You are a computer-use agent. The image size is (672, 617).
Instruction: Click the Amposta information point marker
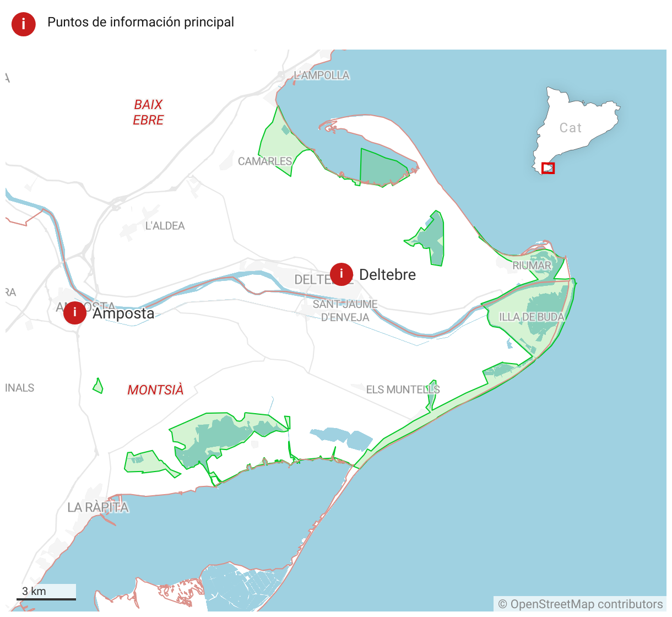tap(74, 312)
